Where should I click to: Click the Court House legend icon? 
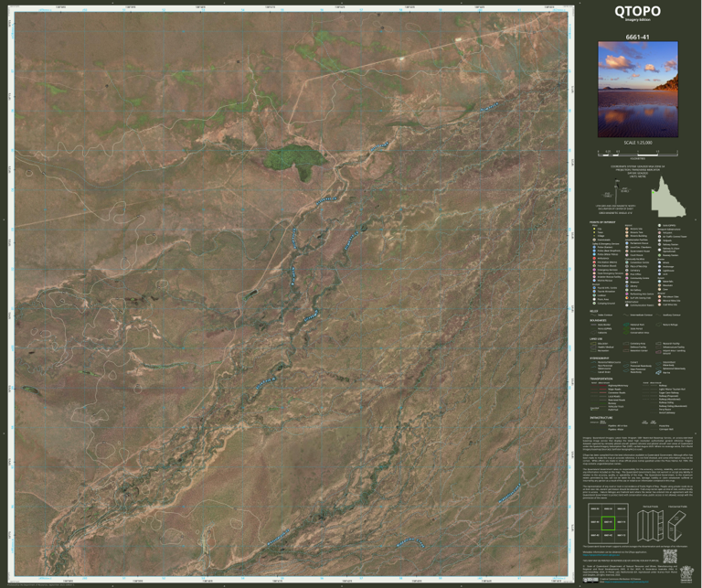click(x=627, y=255)
